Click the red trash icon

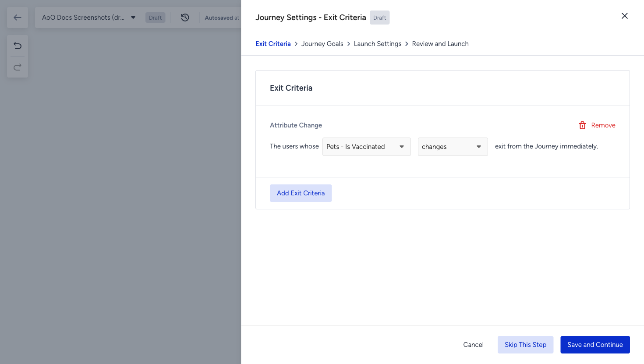pyautogui.click(x=582, y=125)
